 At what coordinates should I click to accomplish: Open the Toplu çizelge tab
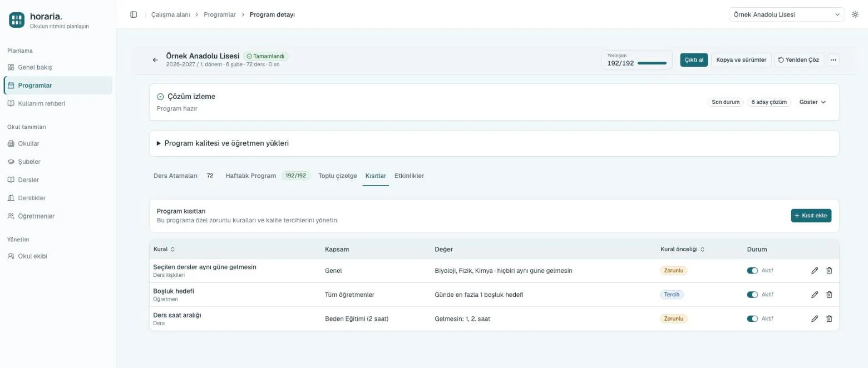coord(338,176)
